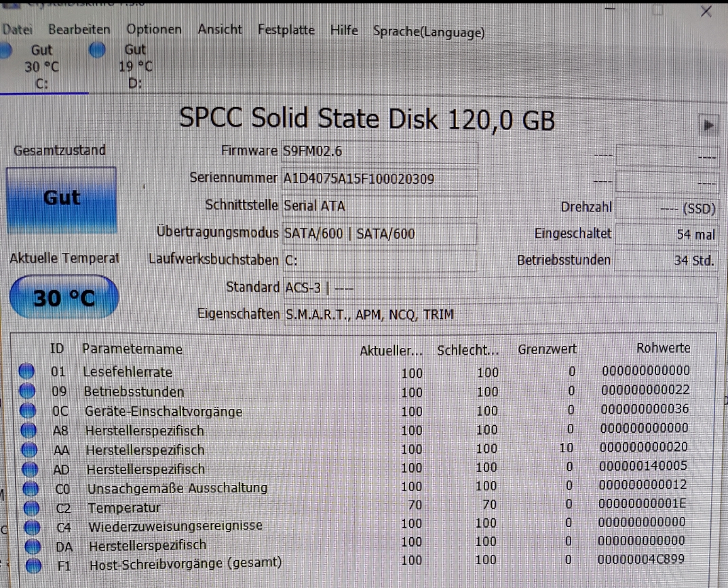The image size is (728, 588).
Task: Select the Unsachgemäße Ausschaltung row name
Action: pos(177,488)
